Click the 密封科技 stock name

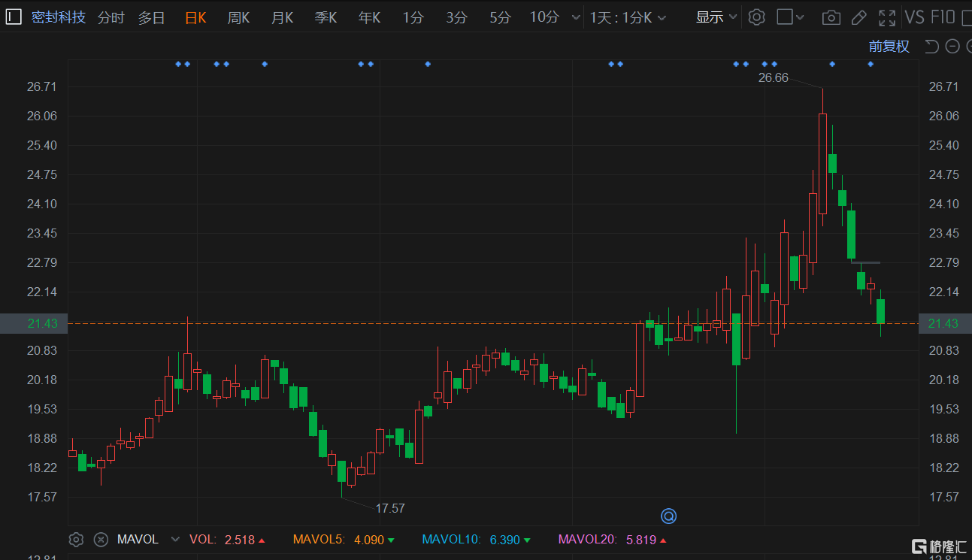[59, 17]
